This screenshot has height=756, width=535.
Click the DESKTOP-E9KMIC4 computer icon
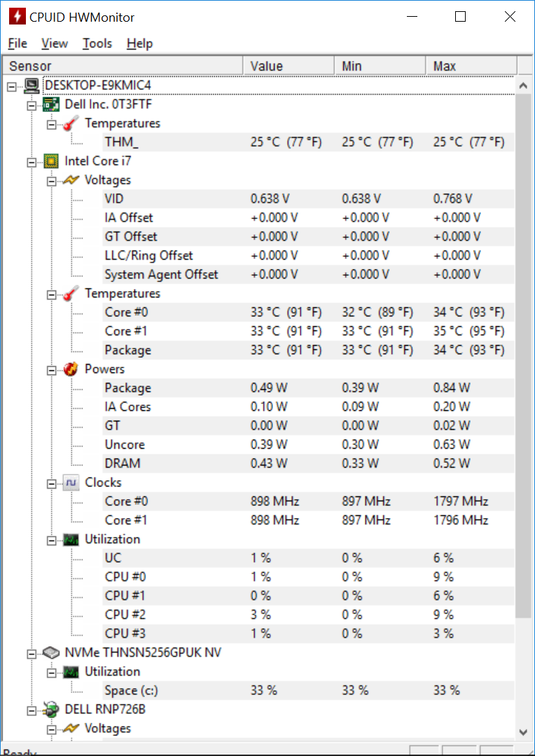pos(30,85)
